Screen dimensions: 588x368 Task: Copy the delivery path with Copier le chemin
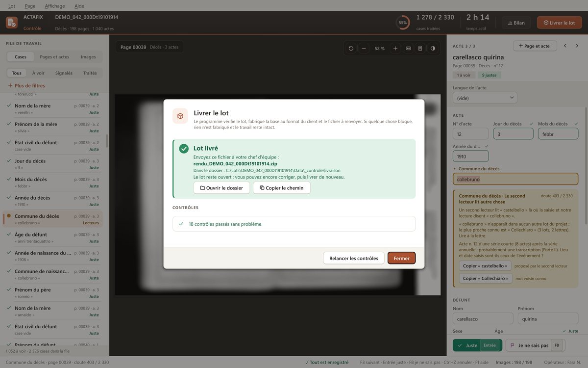282,188
